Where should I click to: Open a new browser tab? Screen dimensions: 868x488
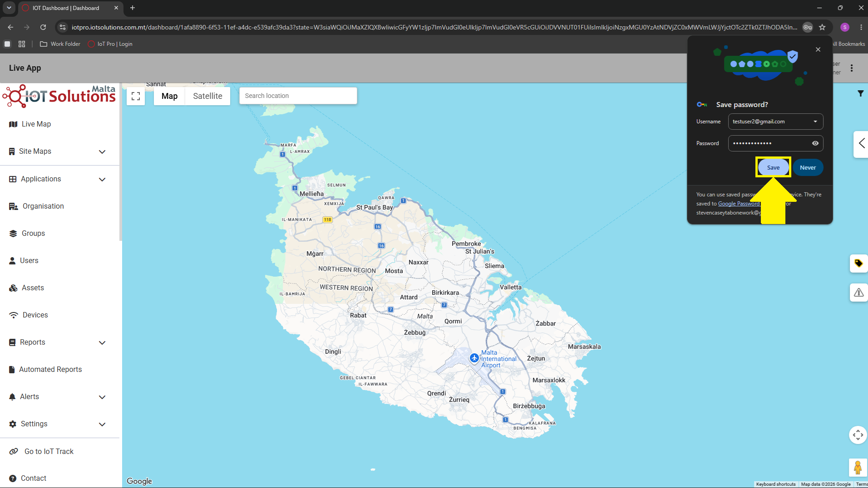pos(133,8)
